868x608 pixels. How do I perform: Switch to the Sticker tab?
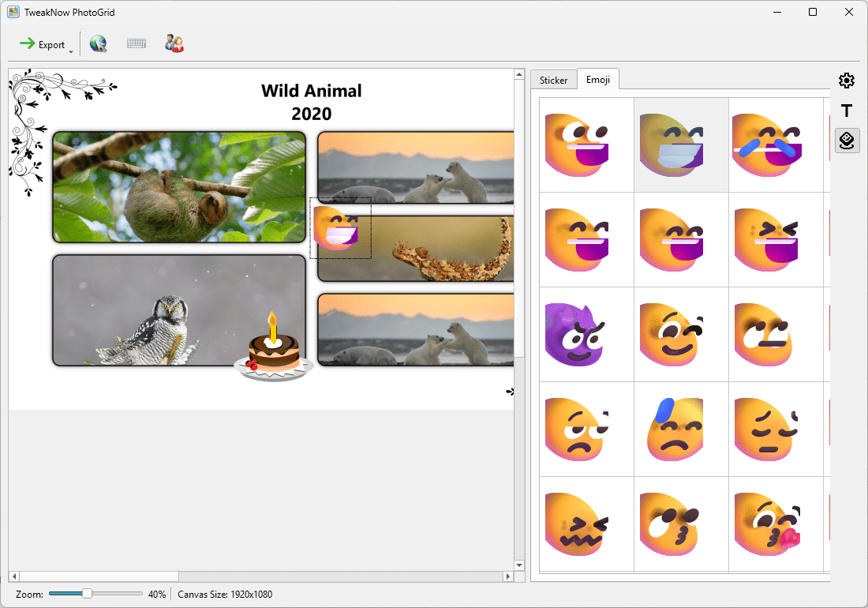[x=554, y=80]
